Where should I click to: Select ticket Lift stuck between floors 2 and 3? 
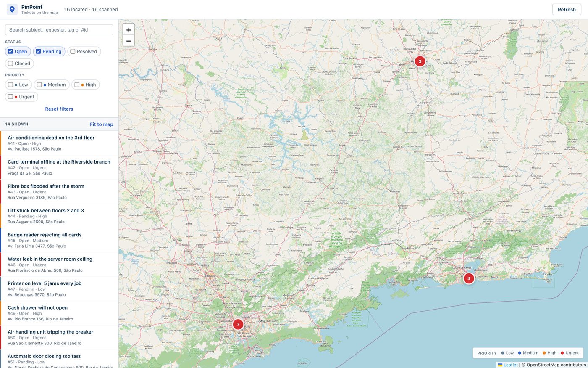(59, 216)
